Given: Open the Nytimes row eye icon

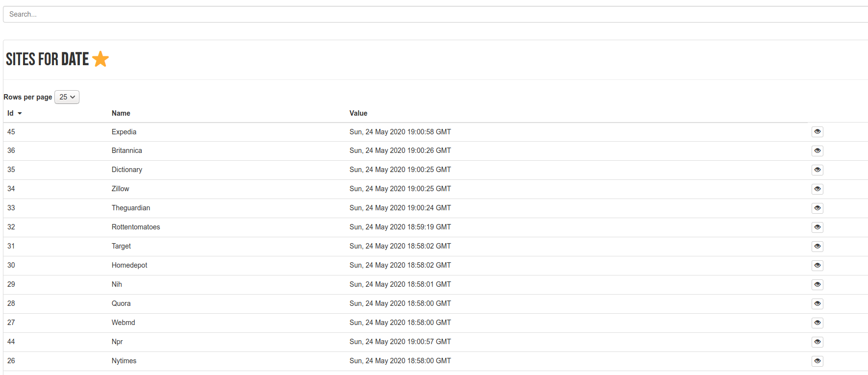Looking at the screenshot, I should click(x=817, y=361).
